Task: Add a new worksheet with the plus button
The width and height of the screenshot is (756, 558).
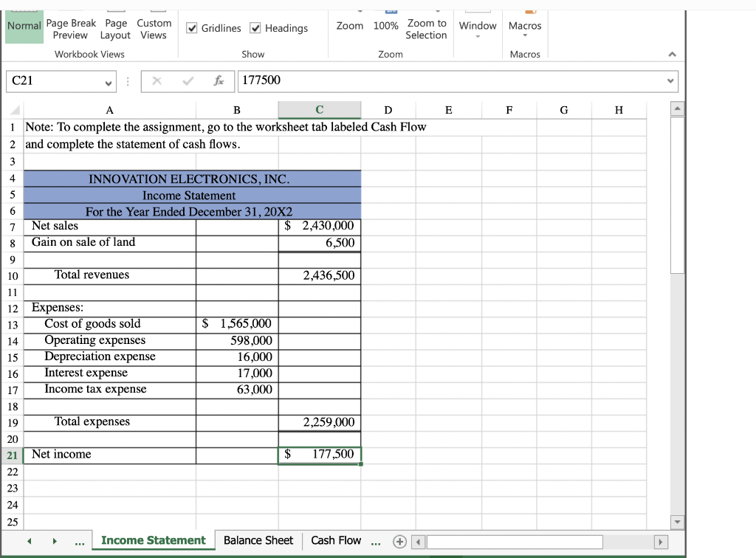Action: click(399, 541)
